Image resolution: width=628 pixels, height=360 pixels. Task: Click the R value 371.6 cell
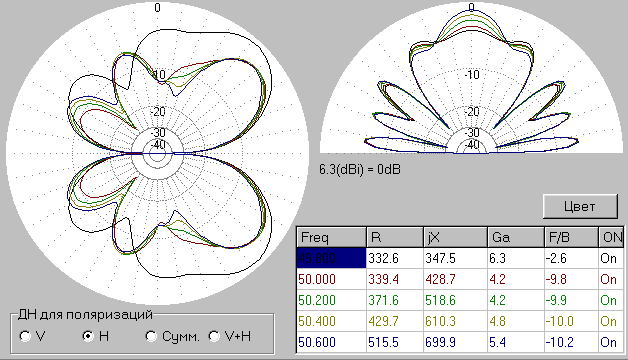(395, 300)
